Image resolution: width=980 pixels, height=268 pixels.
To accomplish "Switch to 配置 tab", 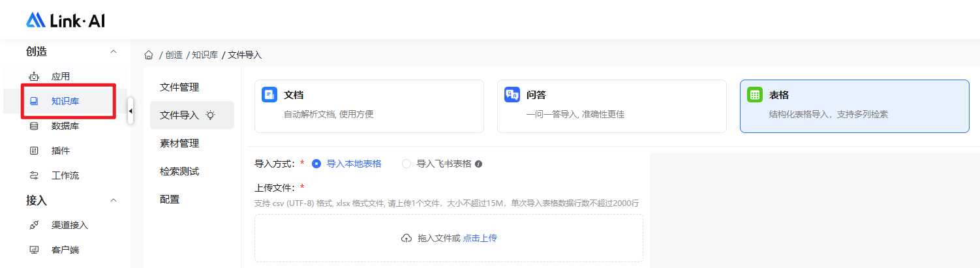I will point(192,200).
